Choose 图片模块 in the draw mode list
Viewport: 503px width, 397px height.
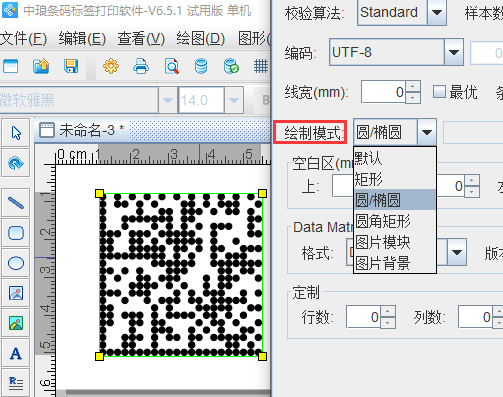click(395, 242)
